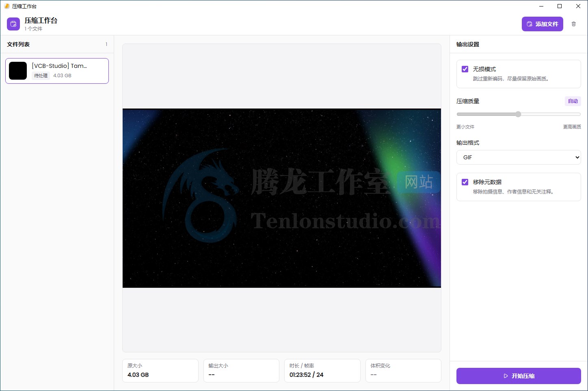Click the 添加文件 button
Screen dimensions: 588x391
543,24
